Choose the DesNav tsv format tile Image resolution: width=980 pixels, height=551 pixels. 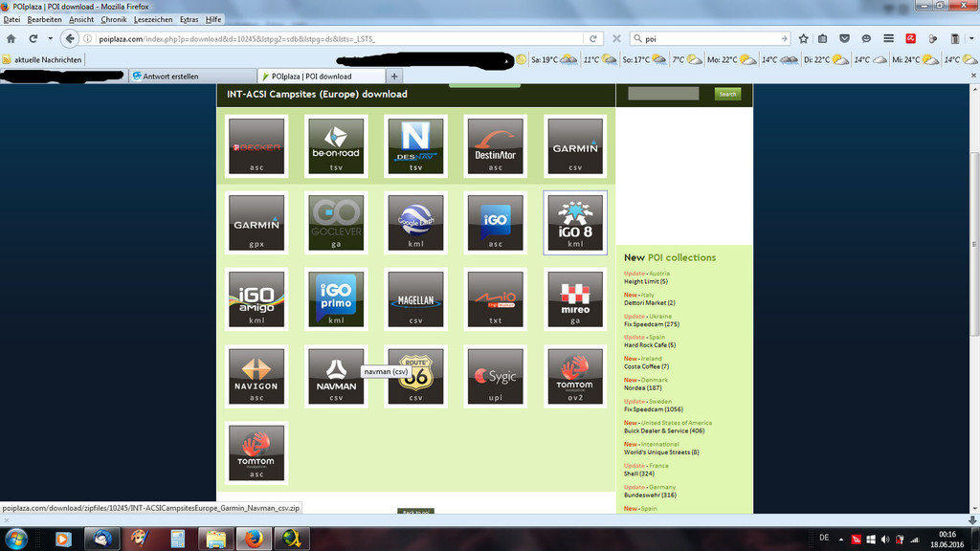(415, 146)
